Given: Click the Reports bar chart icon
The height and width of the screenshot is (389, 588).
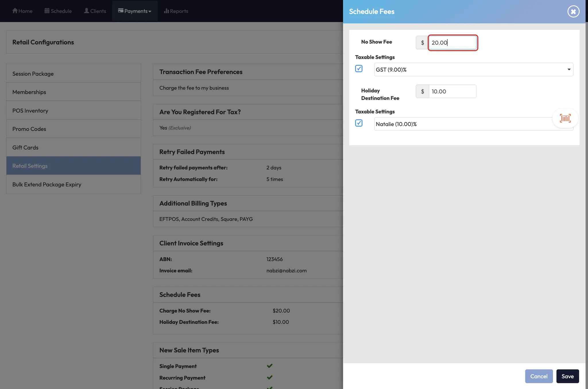Looking at the screenshot, I should coord(166,11).
